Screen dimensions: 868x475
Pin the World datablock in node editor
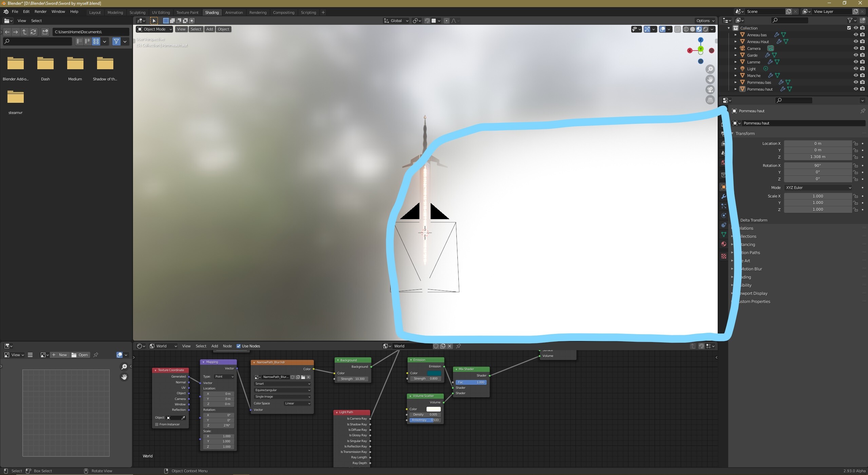[x=458, y=346]
